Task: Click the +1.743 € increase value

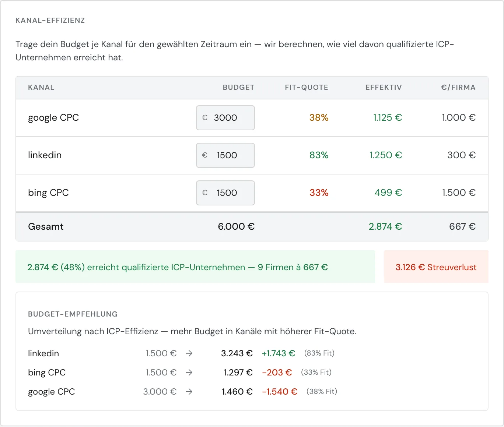Action: pos(279,353)
